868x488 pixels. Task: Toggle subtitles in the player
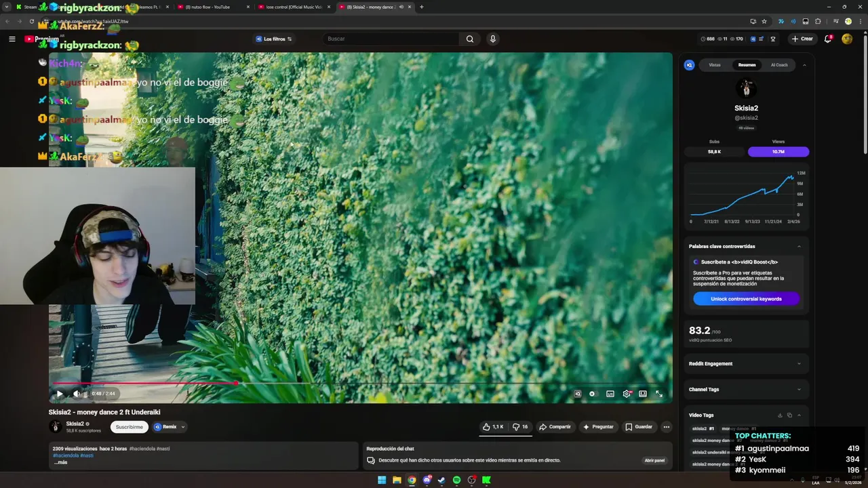point(610,394)
